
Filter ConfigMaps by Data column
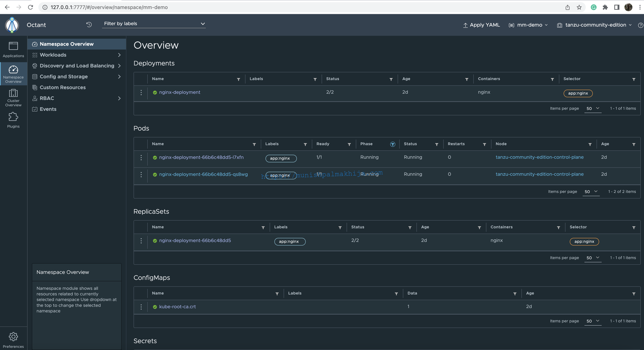(515, 294)
